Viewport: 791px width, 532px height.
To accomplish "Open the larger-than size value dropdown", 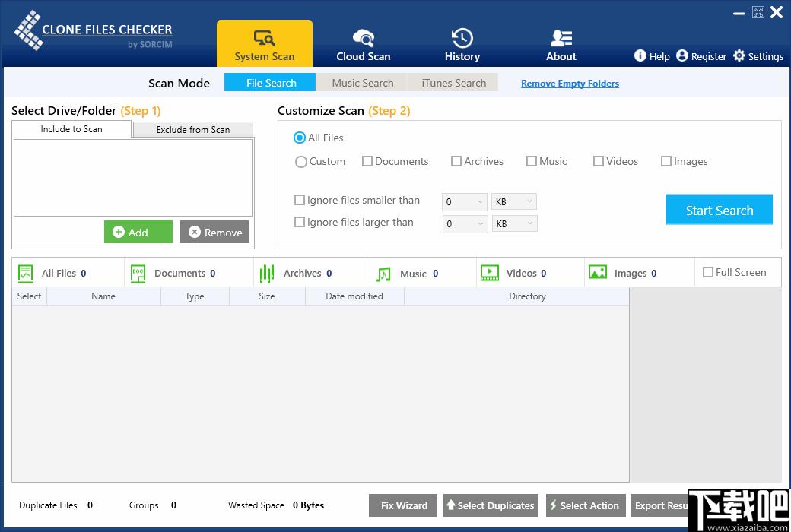I will click(x=465, y=224).
